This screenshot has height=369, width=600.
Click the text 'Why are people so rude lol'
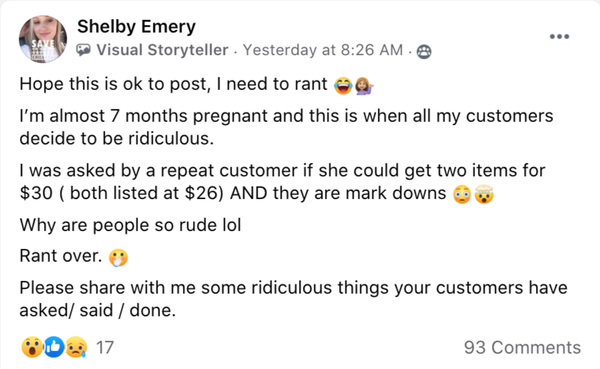point(130,225)
